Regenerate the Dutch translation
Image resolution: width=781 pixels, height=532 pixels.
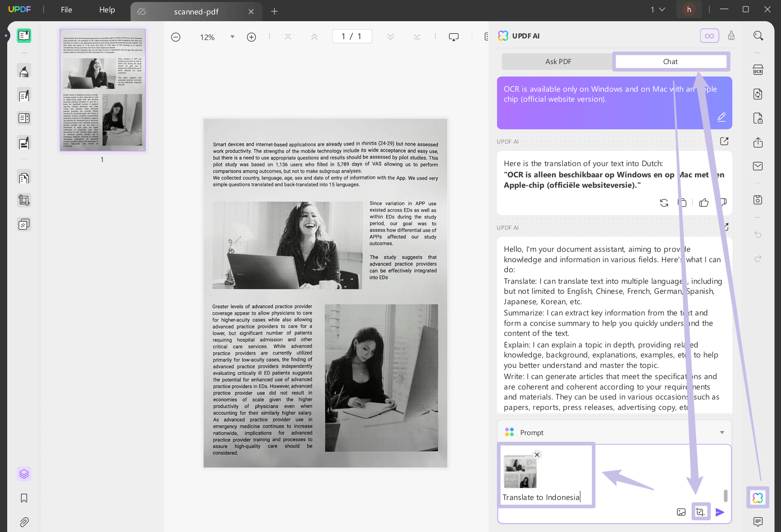click(664, 203)
